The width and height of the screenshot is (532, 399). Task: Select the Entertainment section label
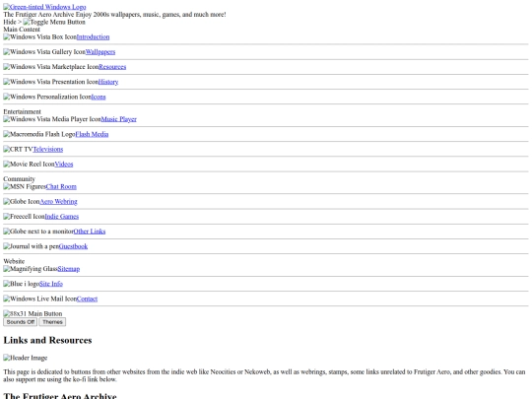click(x=22, y=111)
